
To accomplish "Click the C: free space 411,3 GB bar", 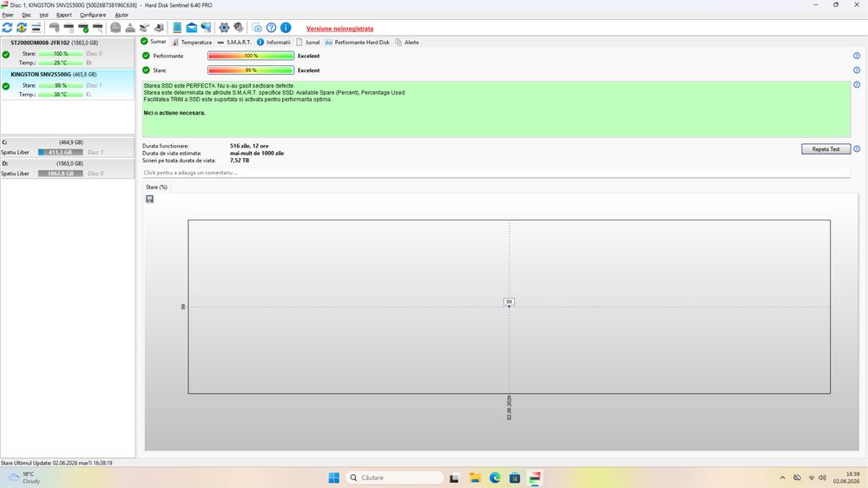I will click(x=61, y=152).
